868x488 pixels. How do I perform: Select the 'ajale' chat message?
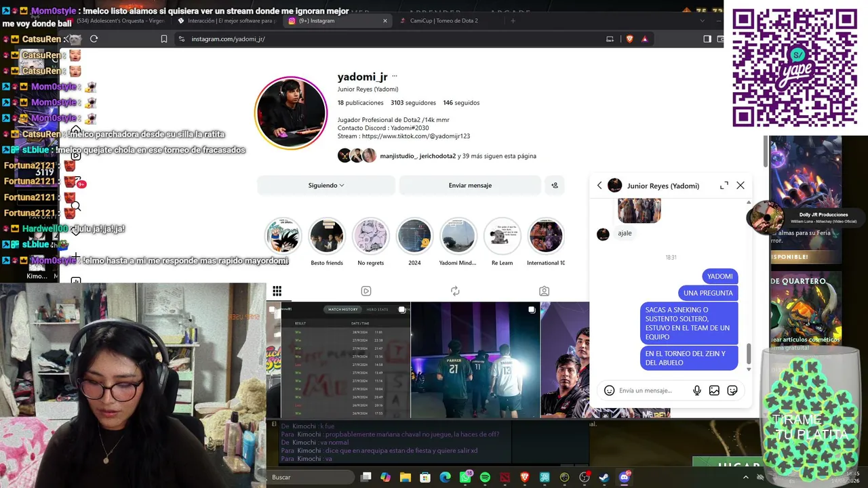625,233
